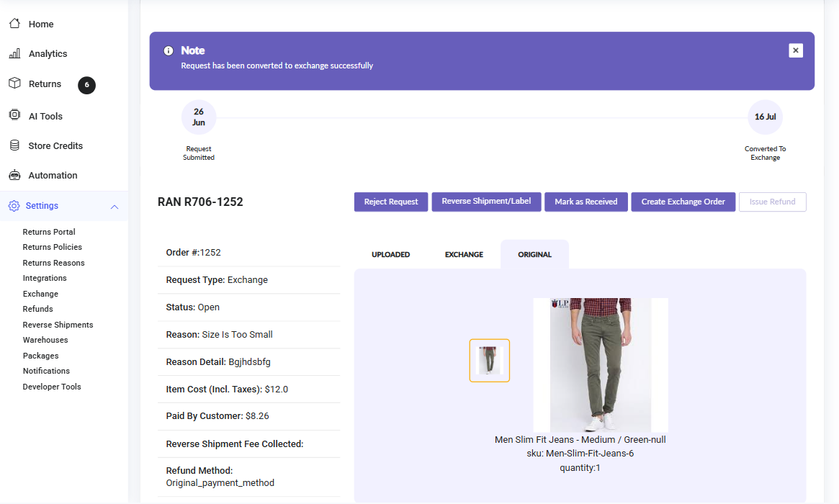839x504 pixels.
Task: Click the Store Credits coins icon
Action: coord(14,145)
